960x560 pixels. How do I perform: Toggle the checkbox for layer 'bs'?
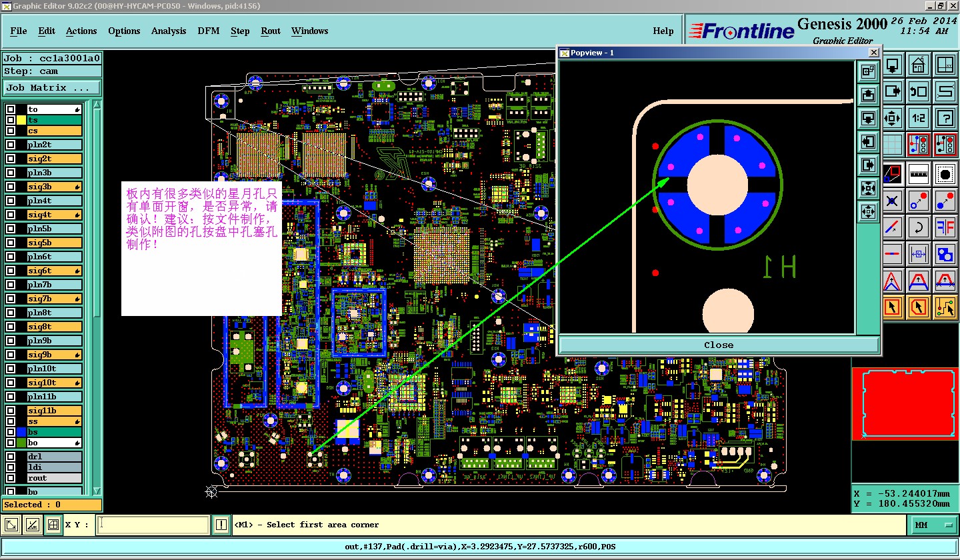tap(11, 432)
